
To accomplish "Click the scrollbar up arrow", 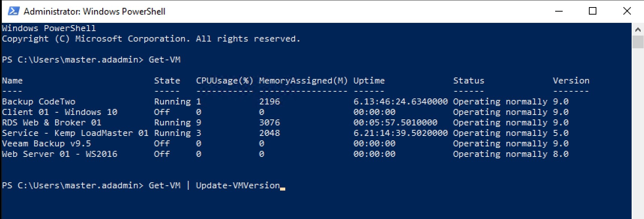I will (x=638, y=29).
